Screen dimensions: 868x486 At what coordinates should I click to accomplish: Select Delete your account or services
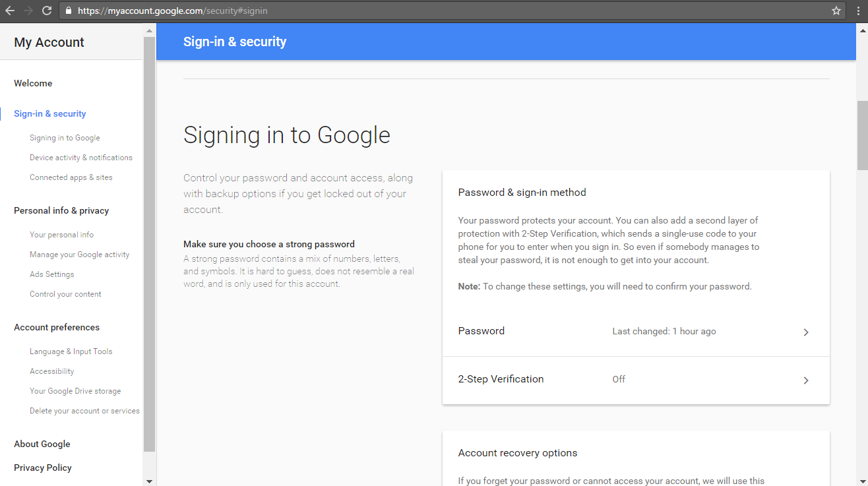coord(84,411)
